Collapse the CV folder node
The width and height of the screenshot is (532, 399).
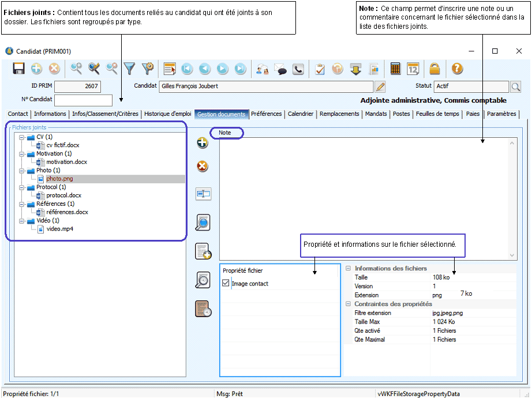pyautogui.click(x=22, y=137)
